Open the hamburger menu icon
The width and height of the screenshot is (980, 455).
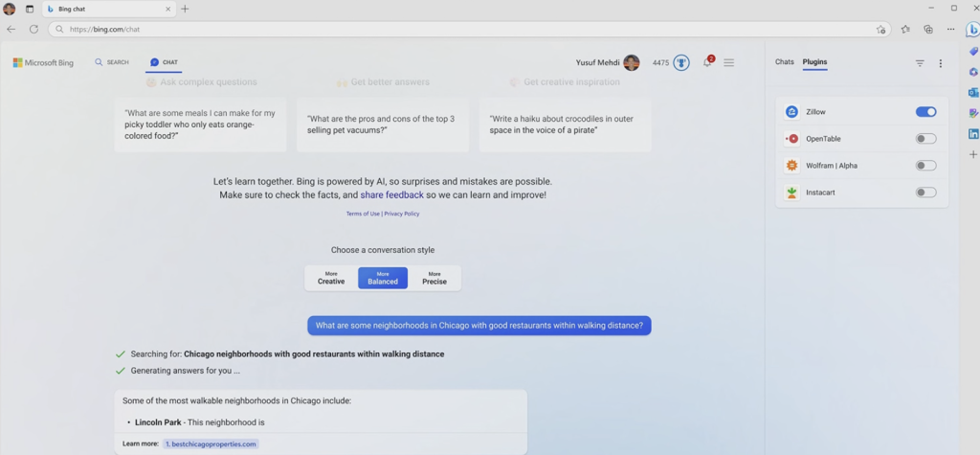tap(728, 62)
